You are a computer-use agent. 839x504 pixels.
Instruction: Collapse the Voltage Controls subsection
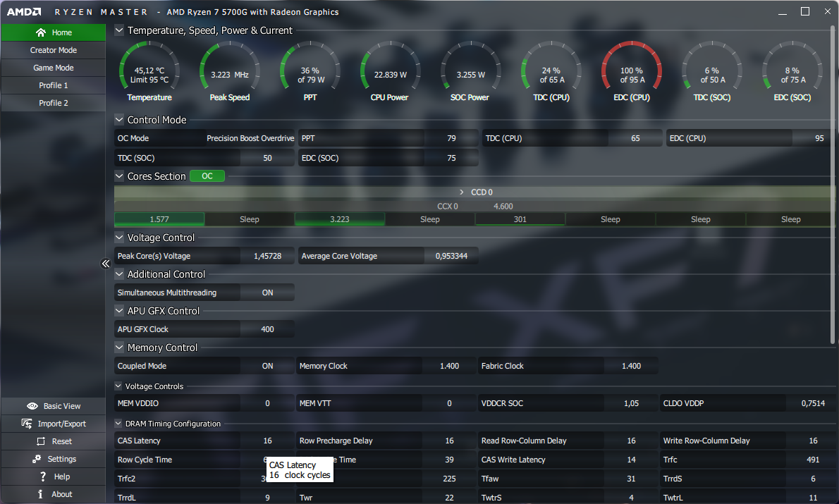[x=118, y=386]
